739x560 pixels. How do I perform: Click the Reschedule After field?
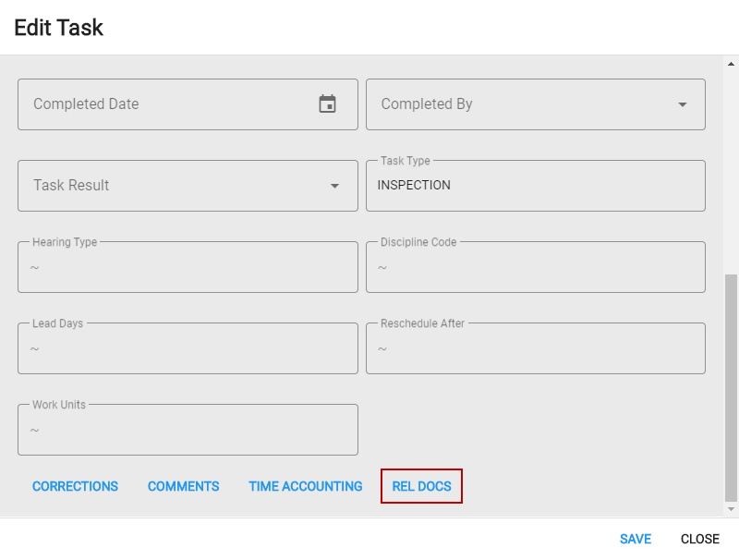pos(536,348)
